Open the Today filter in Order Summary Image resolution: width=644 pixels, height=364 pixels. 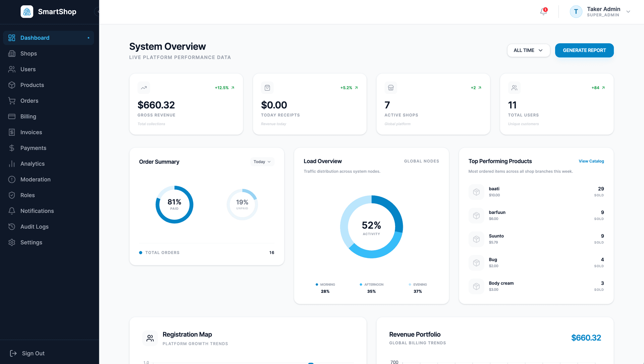(262, 162)
